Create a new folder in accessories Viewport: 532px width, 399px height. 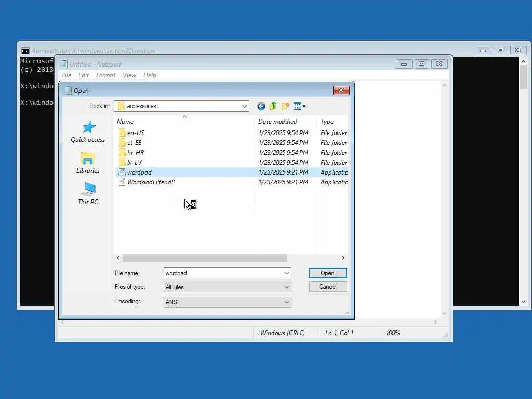click(x=285, y=106)
